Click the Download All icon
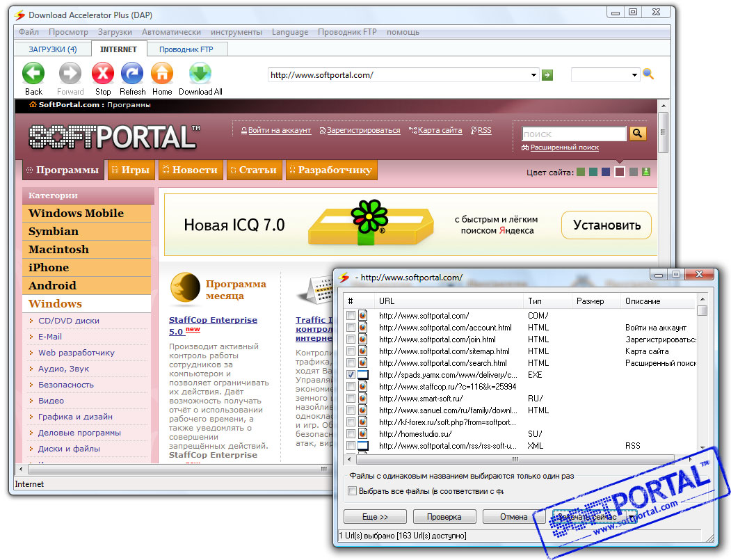This screenshot has height=560, width=731. (200, 74)
